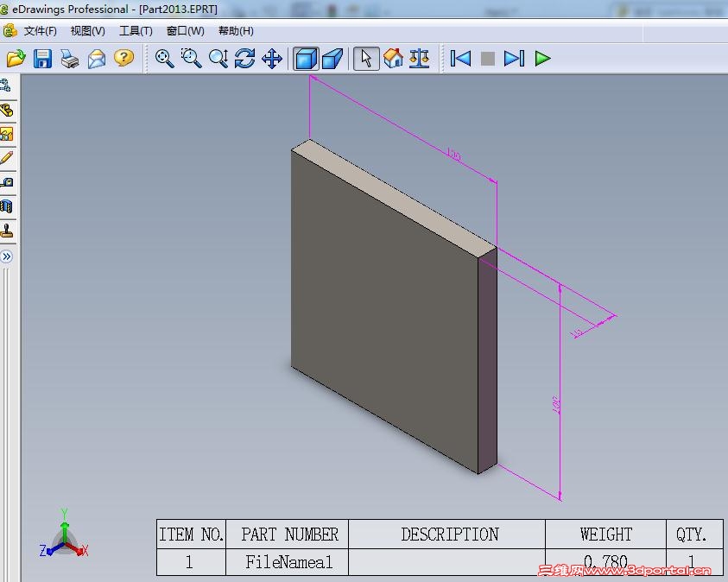Screen dimensions: 728x582
Task: Choose the Select arrow pointer tool
Action: pos(366,59)
